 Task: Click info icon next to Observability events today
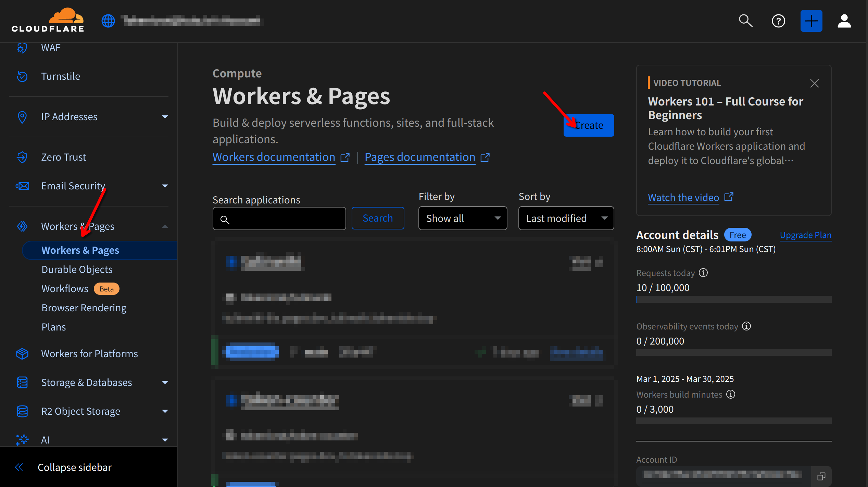point(746,326)
